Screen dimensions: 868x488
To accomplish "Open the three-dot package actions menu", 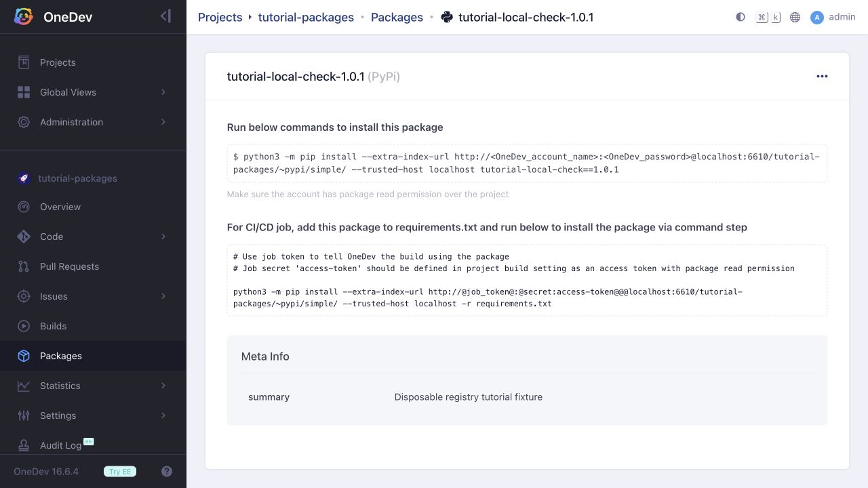I will (822, 77).
